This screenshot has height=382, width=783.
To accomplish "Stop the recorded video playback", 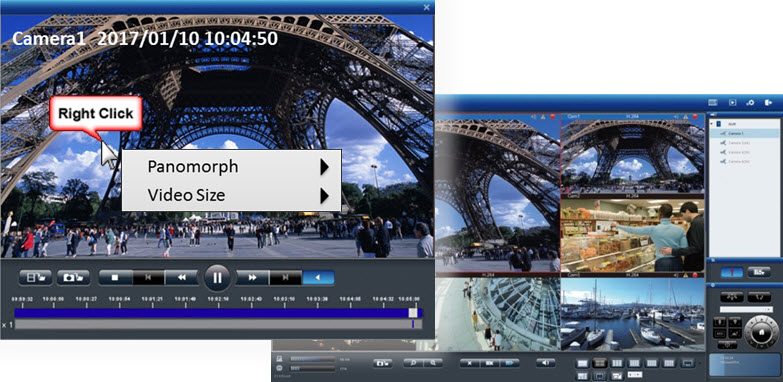I will pyautogui.click(x=115, y=278).
